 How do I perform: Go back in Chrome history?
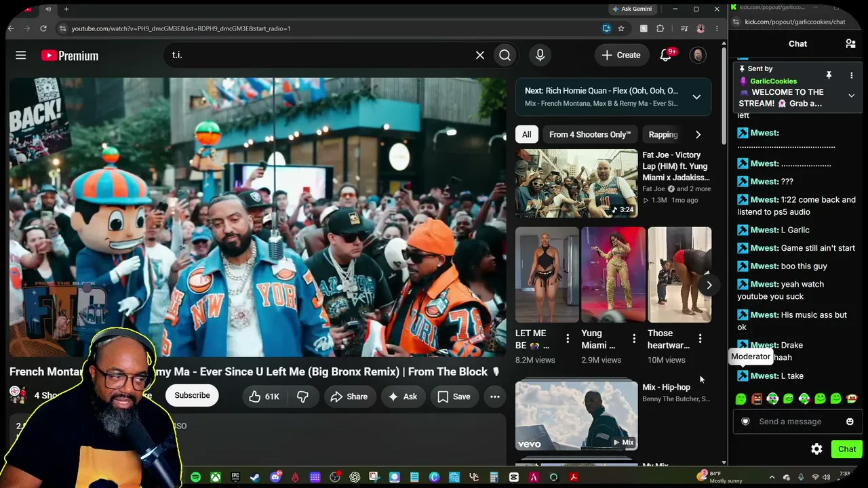pyautogui.click(x=11, y=28)
